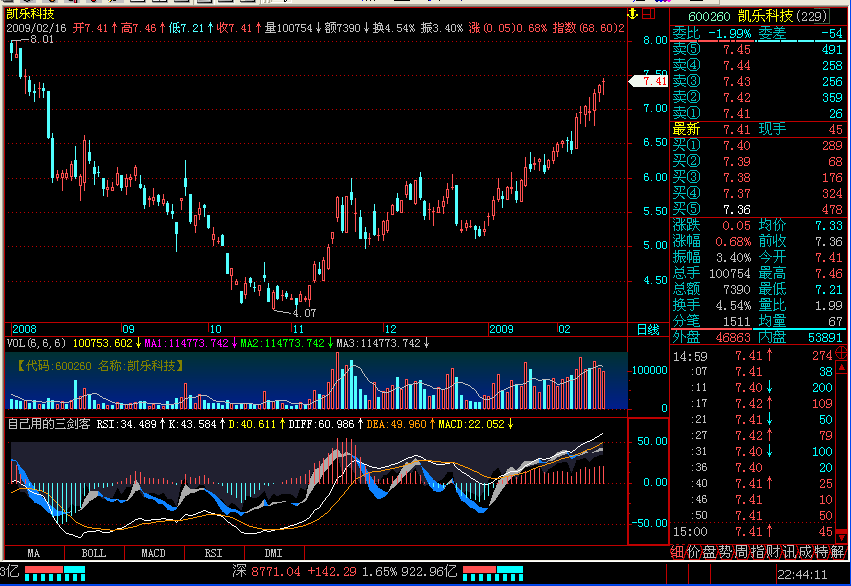Viewport: 851px width, 586px height.
Task: Click the 最新 7.41 latest price row
Action: tap(758, 129)
